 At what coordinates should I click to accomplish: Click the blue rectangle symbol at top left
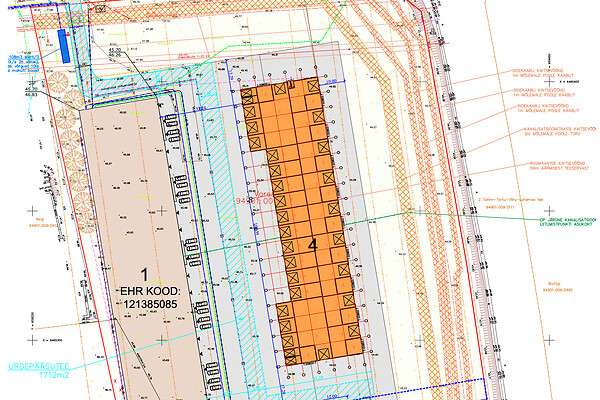[65, 44]
